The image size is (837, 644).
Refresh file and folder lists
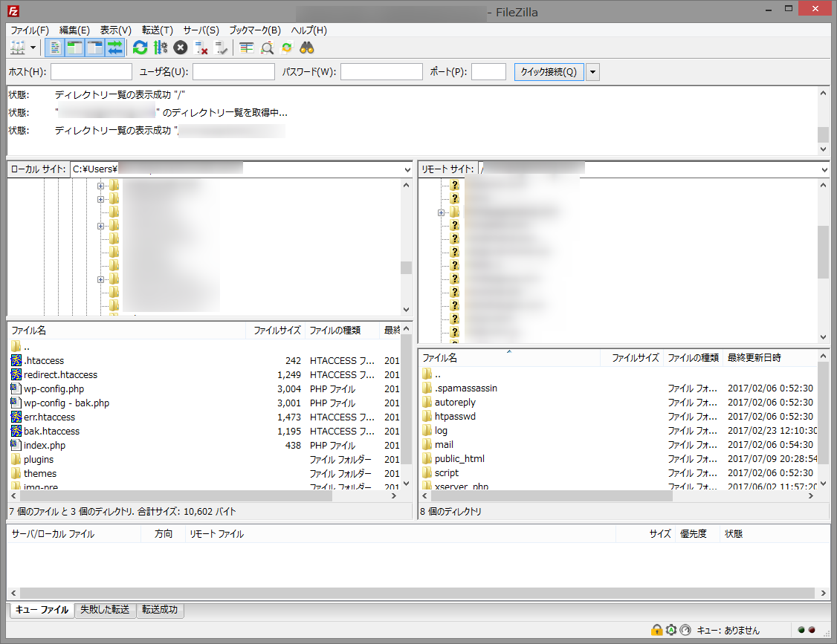click(140, 48)
